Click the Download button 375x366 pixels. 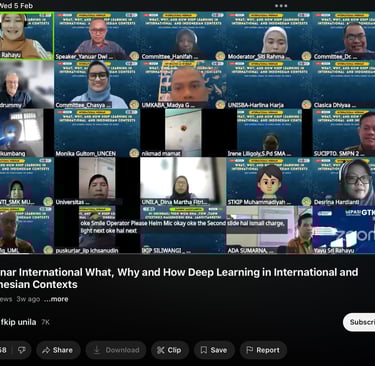point(116,350)
